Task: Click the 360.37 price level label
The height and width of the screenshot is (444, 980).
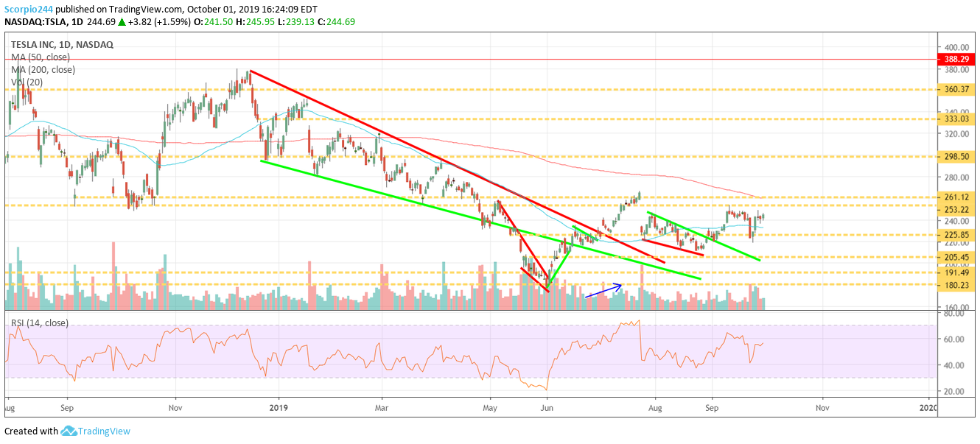Action: 957,89
